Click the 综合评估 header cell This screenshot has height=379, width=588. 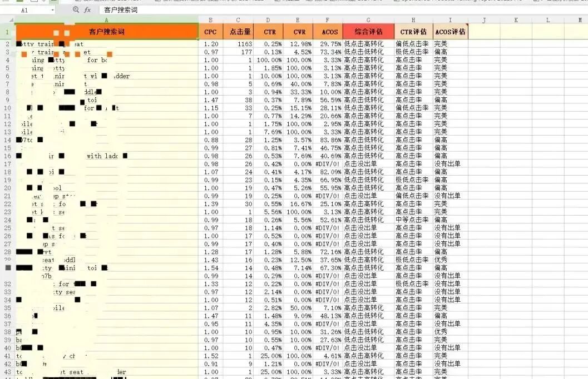[368, 32]
